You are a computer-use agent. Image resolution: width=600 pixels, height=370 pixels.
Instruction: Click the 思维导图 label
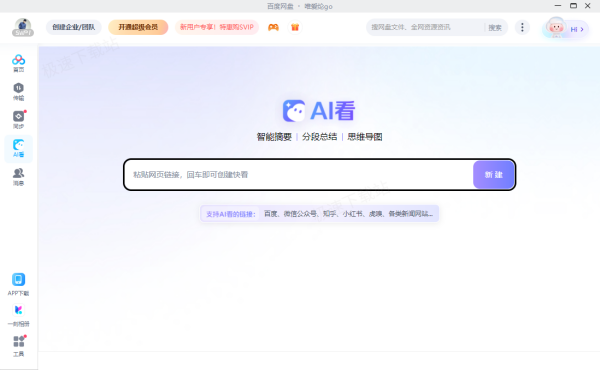pyautogui.click(x=365, y=137)
